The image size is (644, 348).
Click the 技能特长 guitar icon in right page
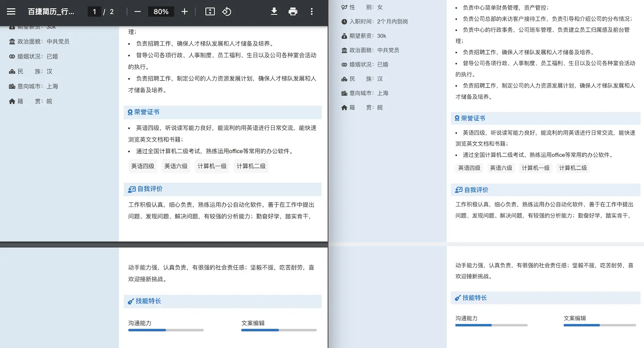(x=458, y=298)
